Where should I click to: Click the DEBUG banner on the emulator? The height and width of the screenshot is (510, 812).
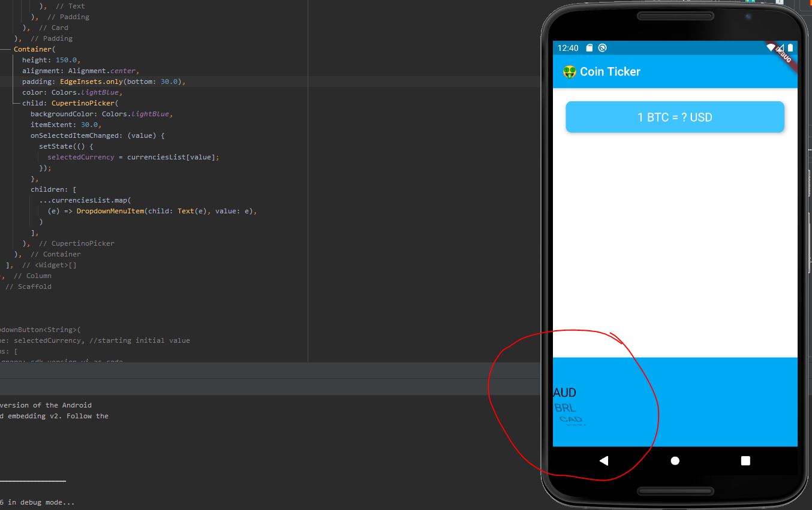pos(783,56)
